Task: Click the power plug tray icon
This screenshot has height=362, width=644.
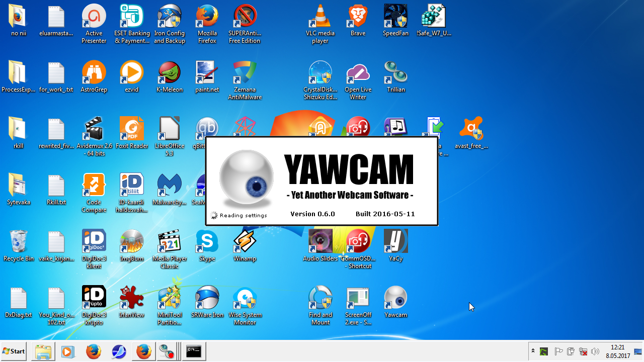Action: click(571, 351)
